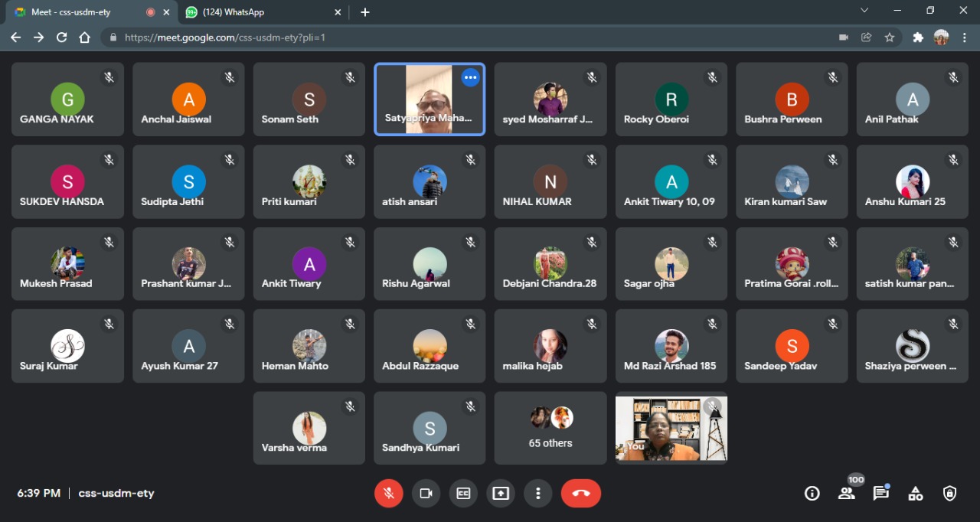The height and width of the screenshot is (522, 980).
Task: Click Satyapriya Maha video feed
Action: point(429,99)
